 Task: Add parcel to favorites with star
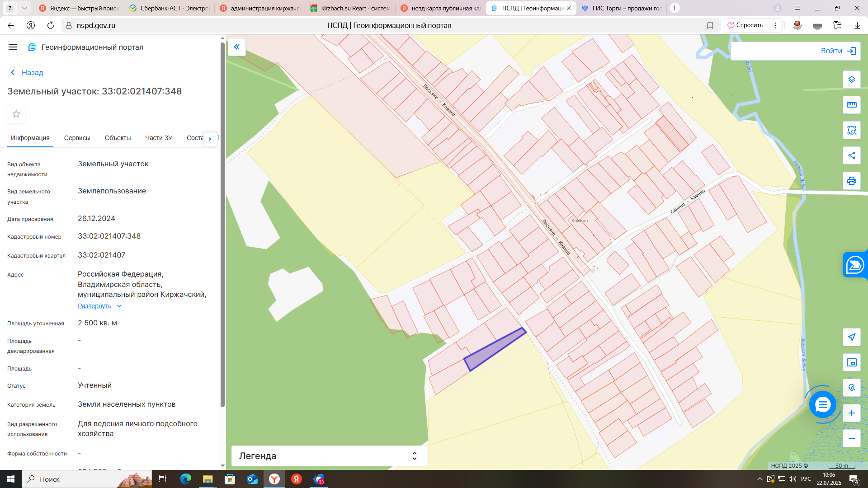(16, 114)
